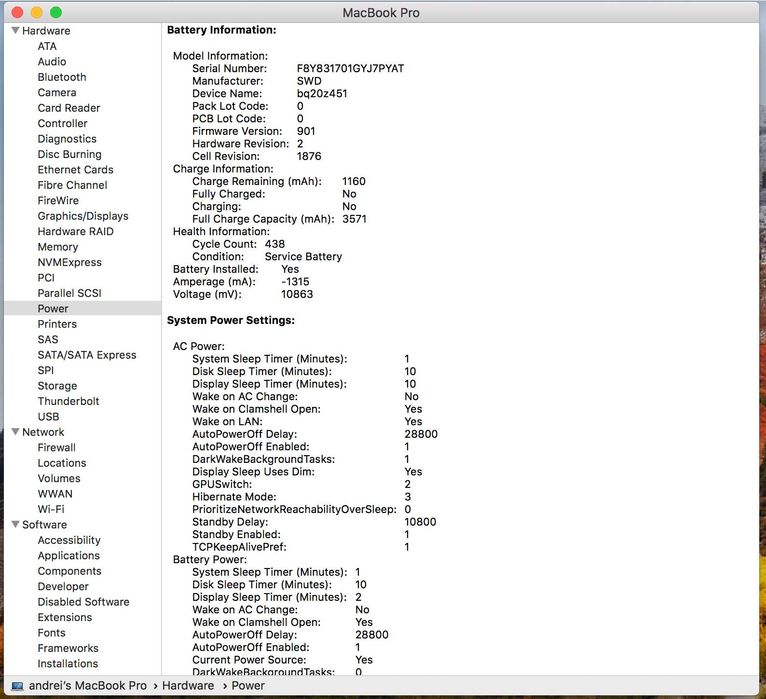Viewport: 766px width, 699px height.
Task: Click the Hardware category label
Action: point(46,31)
